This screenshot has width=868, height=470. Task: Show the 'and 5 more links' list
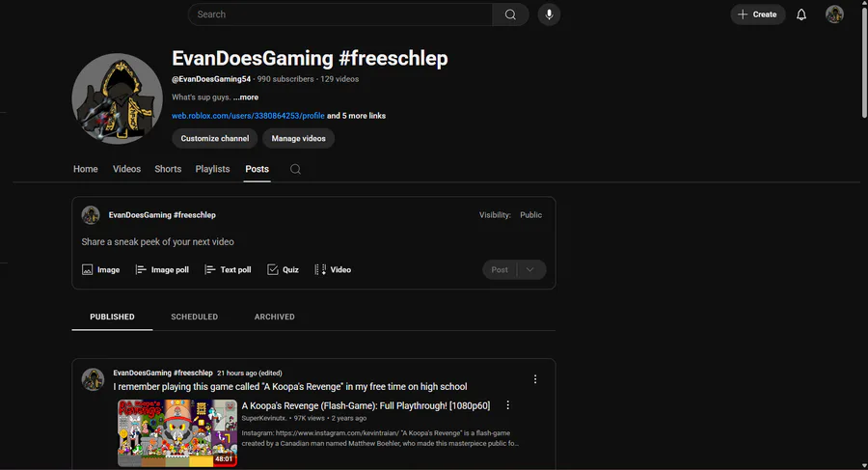pos(356,116)
